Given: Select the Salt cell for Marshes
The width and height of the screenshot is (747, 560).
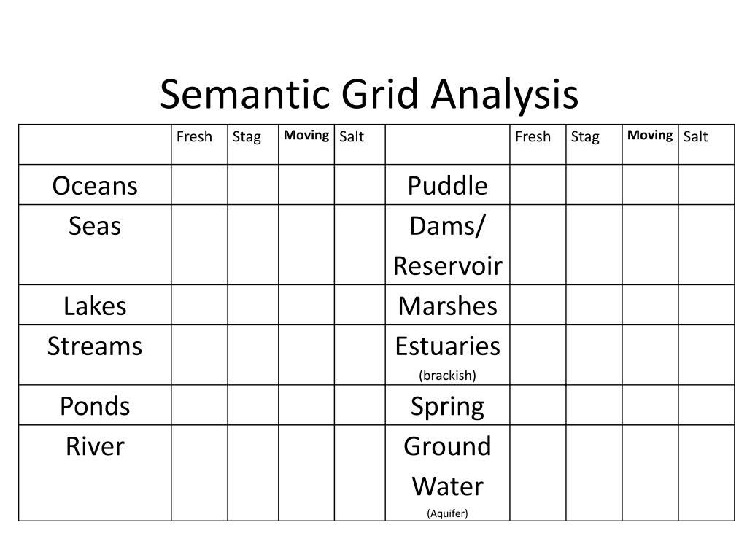Looking at the screenshot, I should point(706,305).
